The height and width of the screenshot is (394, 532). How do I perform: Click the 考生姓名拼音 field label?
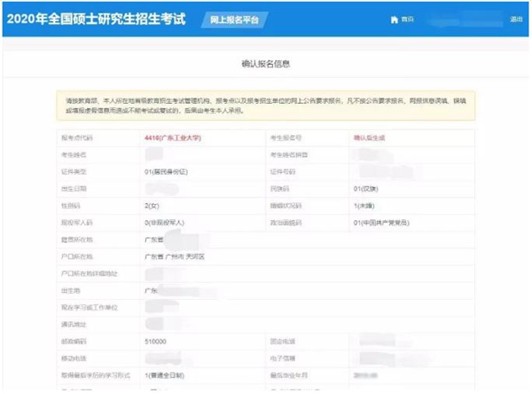289,155
